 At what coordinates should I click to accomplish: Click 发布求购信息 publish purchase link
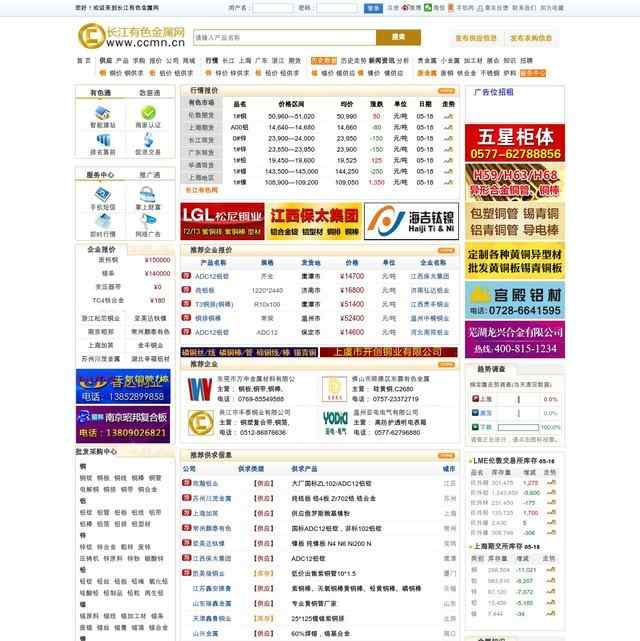click(x=531, y=38)
